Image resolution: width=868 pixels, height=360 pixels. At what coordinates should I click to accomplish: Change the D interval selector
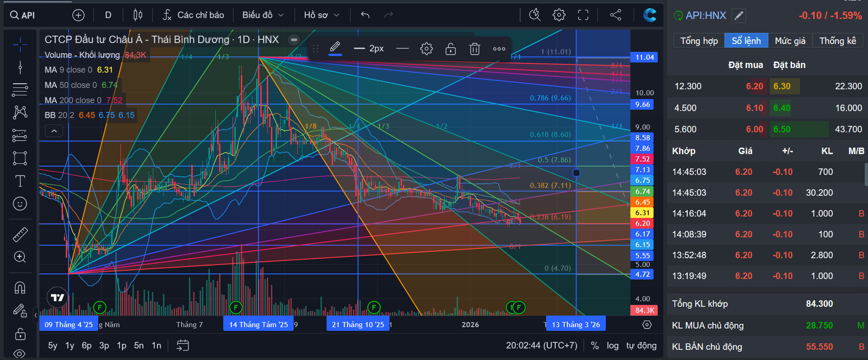point(108,15)
